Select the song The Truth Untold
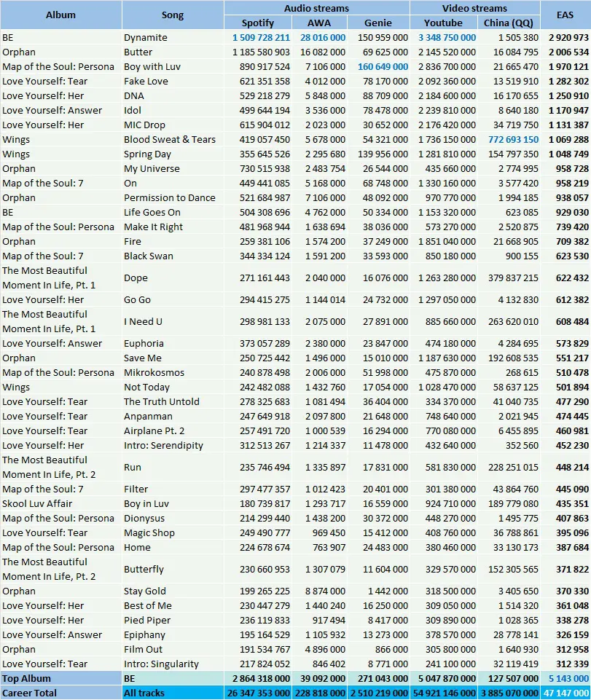591x700 pixels. tap(162, 402)
